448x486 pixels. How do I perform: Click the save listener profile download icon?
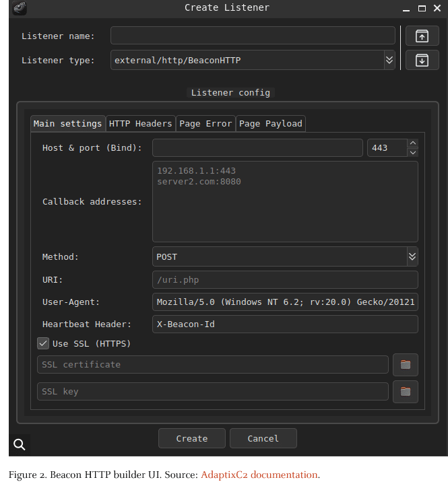[x=422, y=60]
